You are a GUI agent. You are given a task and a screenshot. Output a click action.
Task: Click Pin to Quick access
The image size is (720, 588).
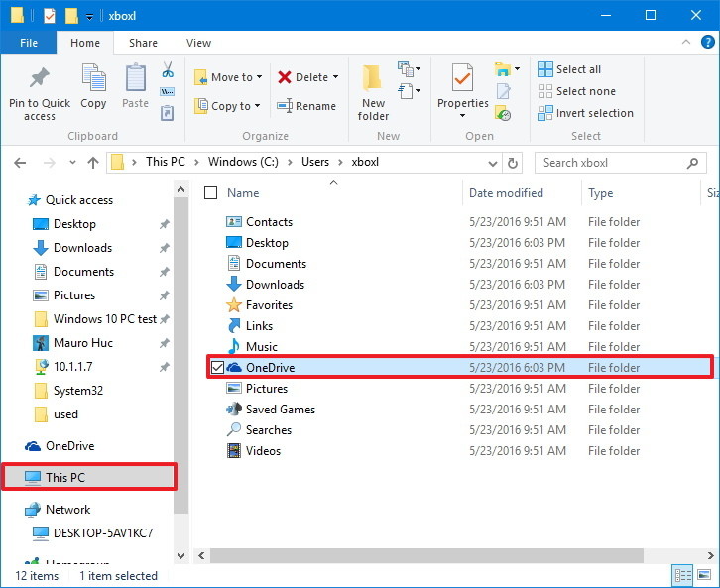tap(40, 93)
